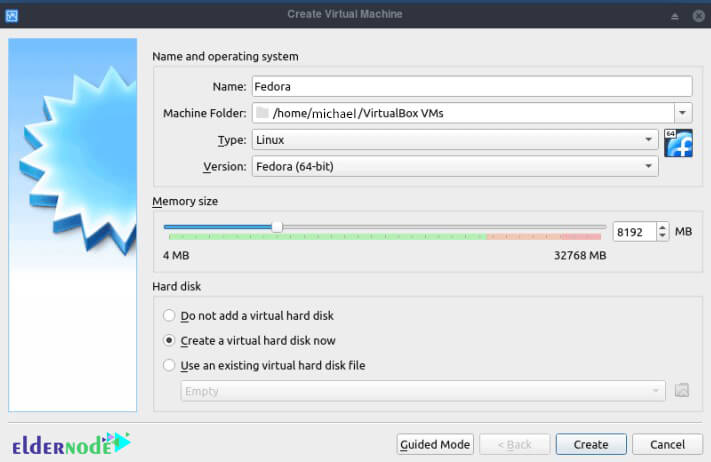Switch to Guided Mode
The image size is (711, 462).
(x=434, y=444)
